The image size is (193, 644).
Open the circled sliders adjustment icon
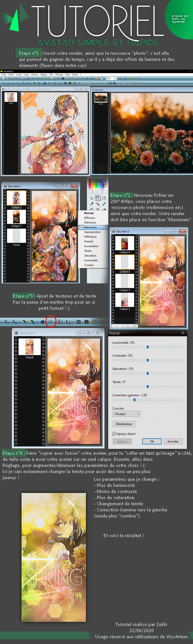pyautogui.click(x=51, y=321)
